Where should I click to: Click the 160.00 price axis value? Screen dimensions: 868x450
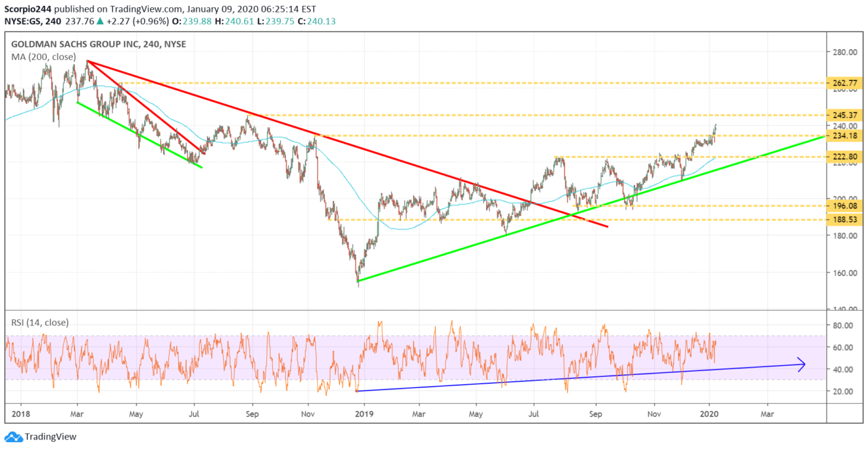point(844,272)
